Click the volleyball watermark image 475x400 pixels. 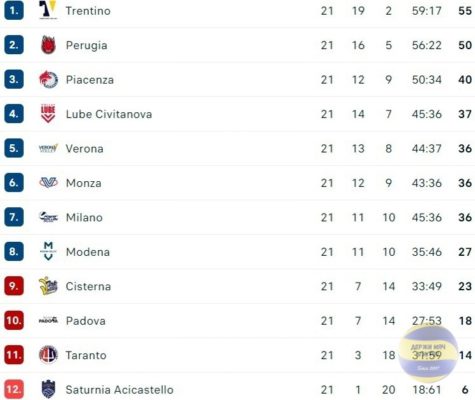[x=428, y=354]
